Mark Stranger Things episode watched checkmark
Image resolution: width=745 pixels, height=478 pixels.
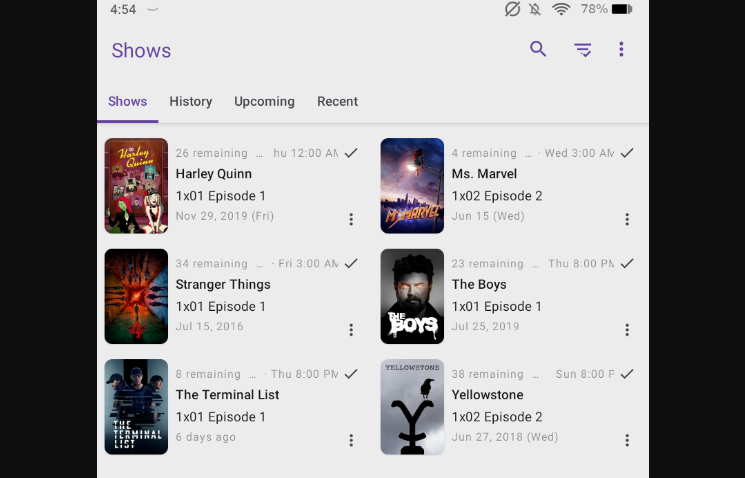pyautogui.click(x=351, y=263)
